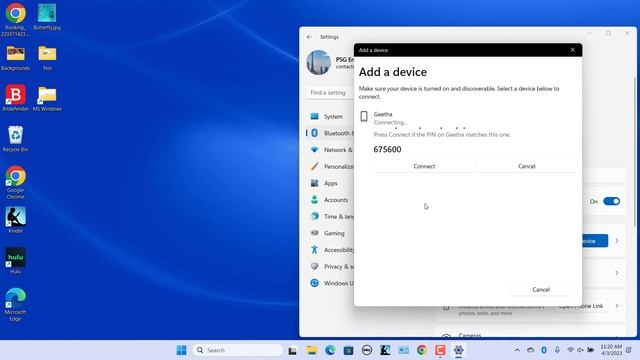Open the Windows Start menu
640x360 pixels.
click(x=181, y=350)
